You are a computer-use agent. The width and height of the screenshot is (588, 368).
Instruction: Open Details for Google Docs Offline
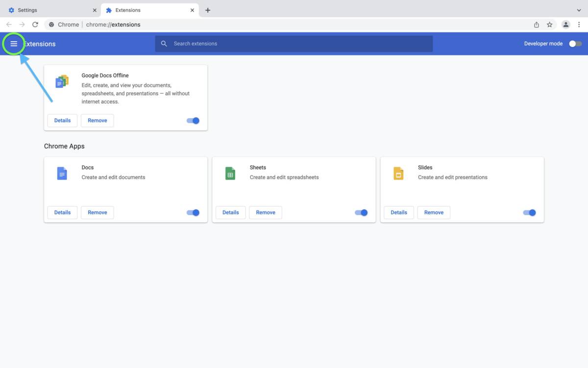point(62,121)
